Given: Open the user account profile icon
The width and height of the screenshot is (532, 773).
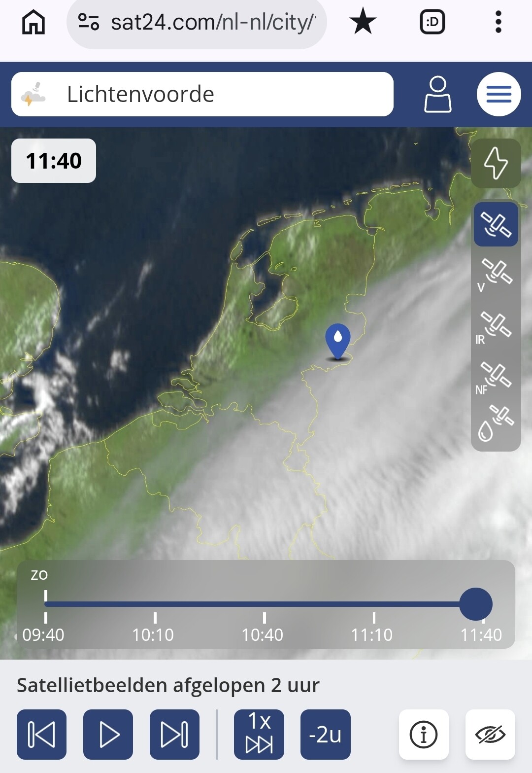Looking at the screenshot, I should pos(437,94).
